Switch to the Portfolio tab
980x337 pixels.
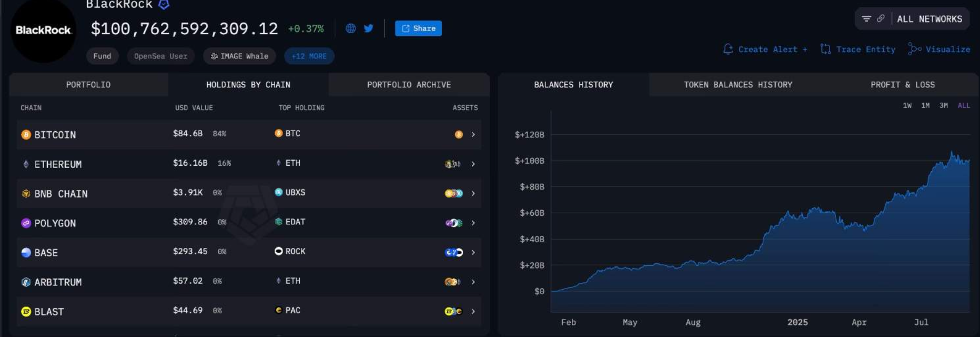click(x=88, y=85)
